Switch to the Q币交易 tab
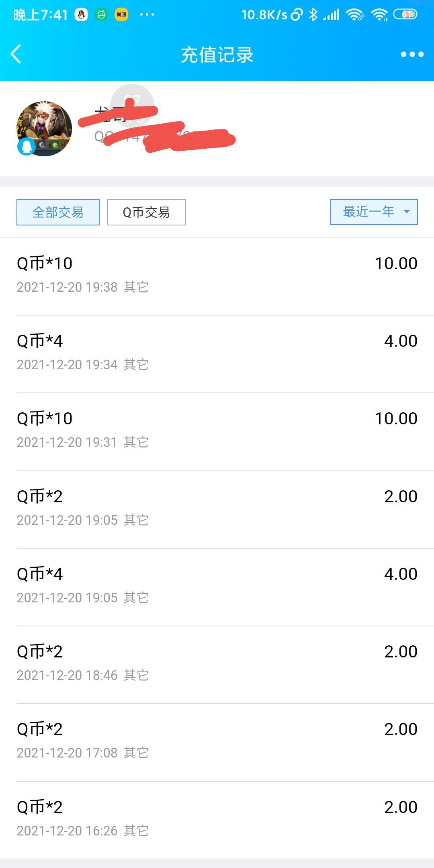Image resolution: width=434 pixels, height=868 pixels. [x=146, y=212]
